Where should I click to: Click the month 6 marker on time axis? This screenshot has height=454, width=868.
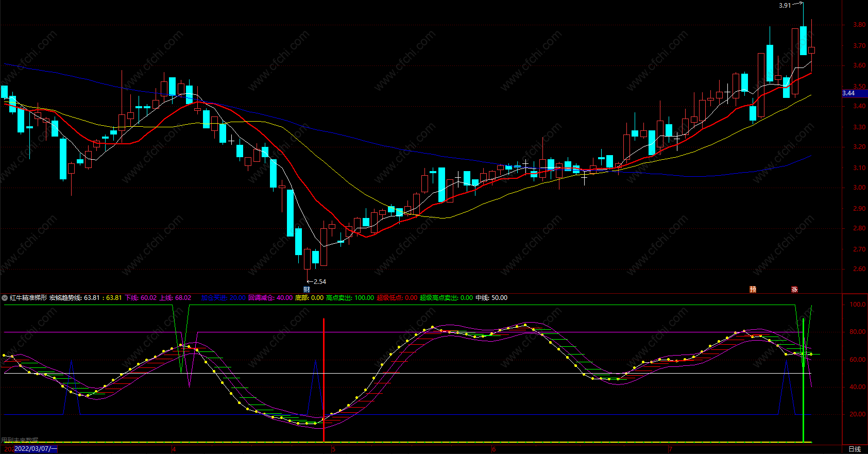[x=493, y=449]
